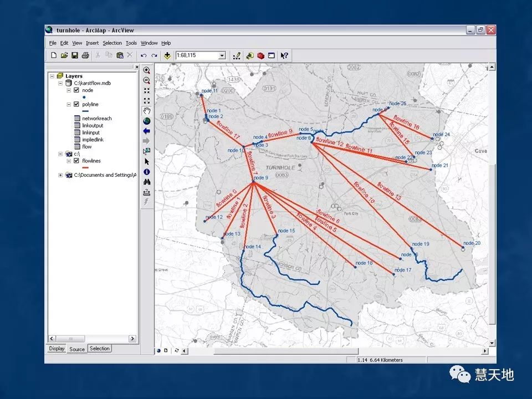Uncheck the node layer checkbox
This screenshot has height=399, width=532.
click(x=76, y=90)
